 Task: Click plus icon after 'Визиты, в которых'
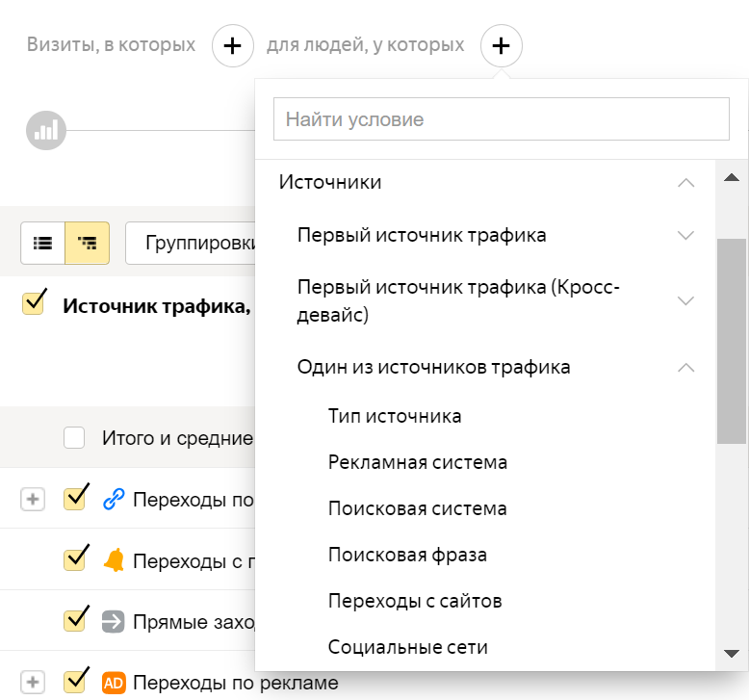(232, 45)
